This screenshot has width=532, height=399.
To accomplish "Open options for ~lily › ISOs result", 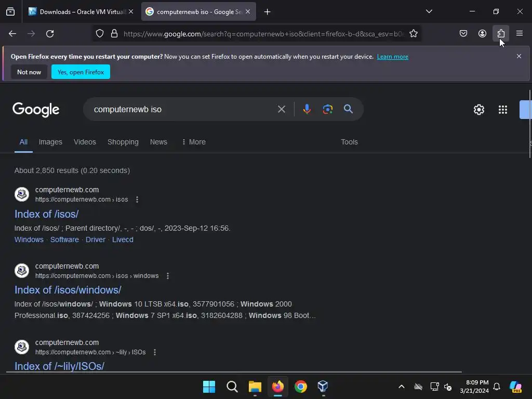I will click(x=155, y=352).
